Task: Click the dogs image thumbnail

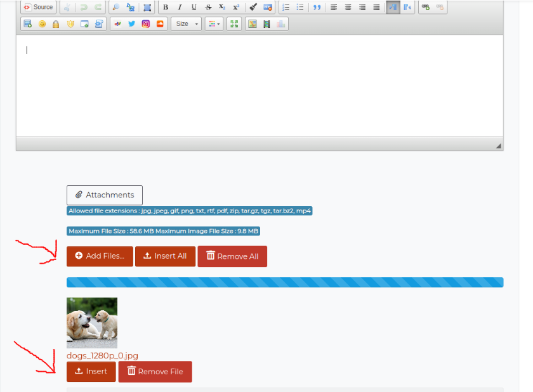Action: pyautogui.click(x=92, y=323)
